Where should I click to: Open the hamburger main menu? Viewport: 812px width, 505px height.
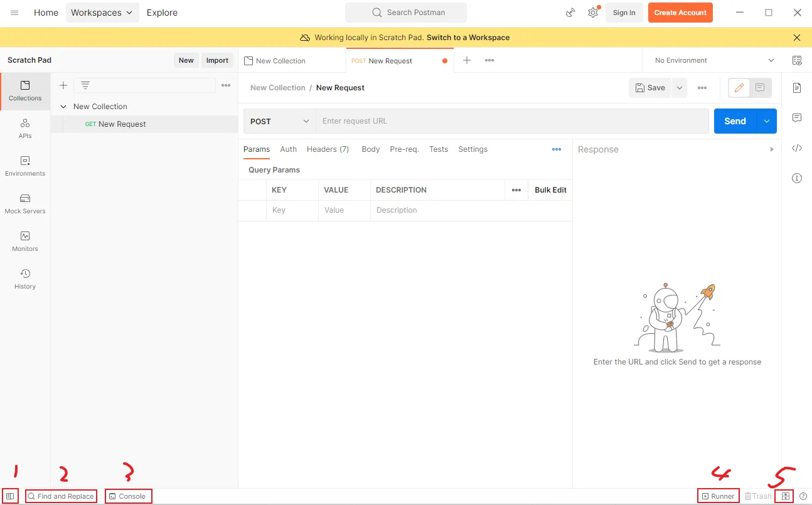click(14, 13)
